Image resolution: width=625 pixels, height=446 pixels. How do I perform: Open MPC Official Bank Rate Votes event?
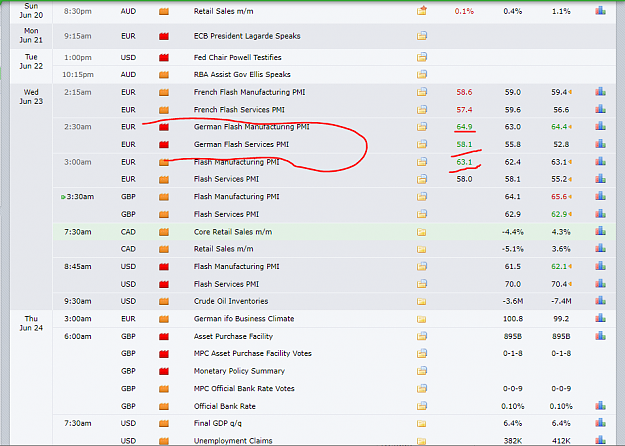tap(244, 389)
